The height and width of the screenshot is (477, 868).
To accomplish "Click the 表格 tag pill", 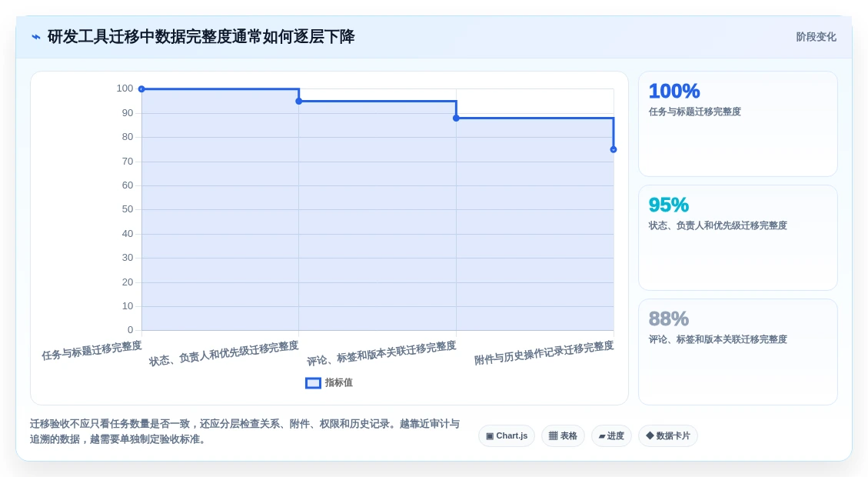I will coord(563,436).
